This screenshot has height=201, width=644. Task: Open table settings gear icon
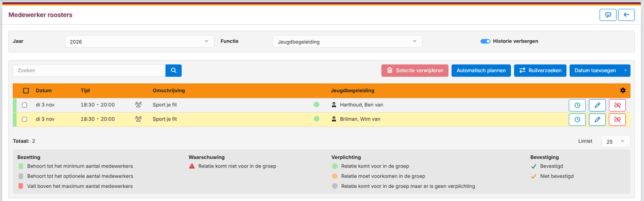623,90
